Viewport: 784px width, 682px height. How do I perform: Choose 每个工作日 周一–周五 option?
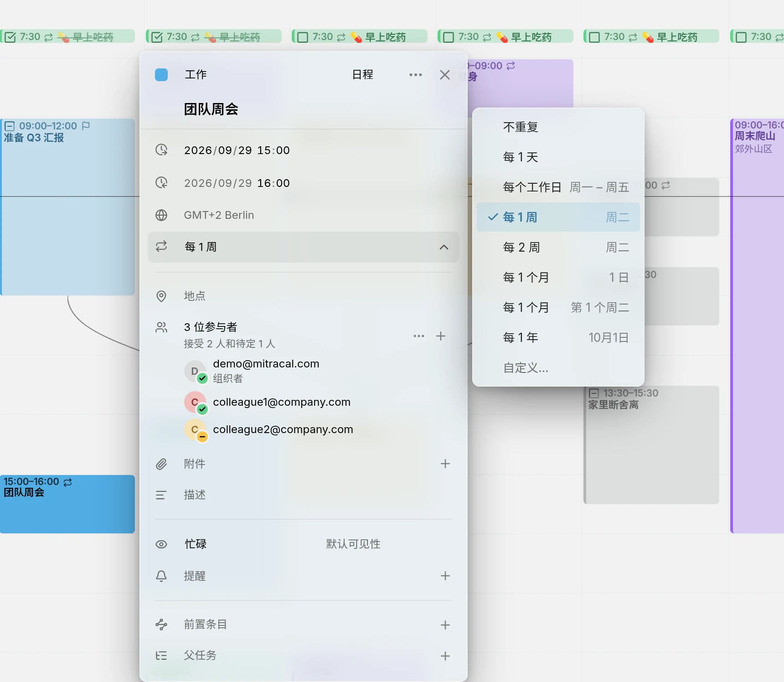pyautogui.click(x=558, y=187)
